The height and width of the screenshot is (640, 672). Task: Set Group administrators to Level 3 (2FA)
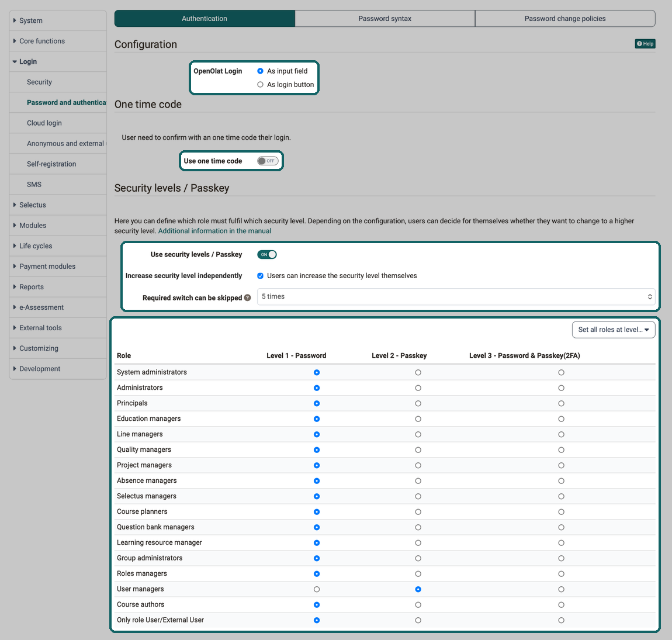(561, 558)
